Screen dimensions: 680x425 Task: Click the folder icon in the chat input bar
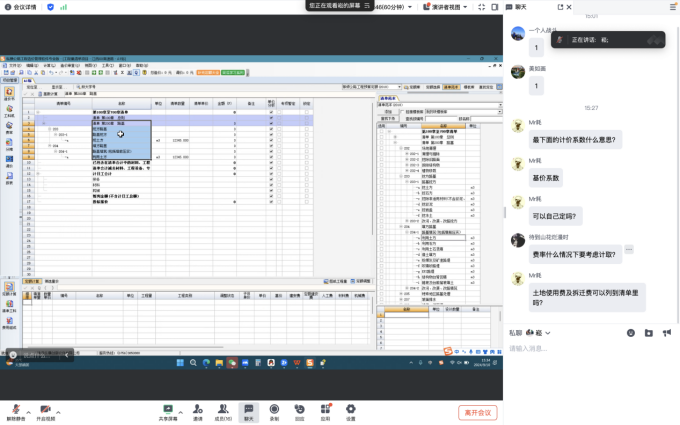[648, 333]
